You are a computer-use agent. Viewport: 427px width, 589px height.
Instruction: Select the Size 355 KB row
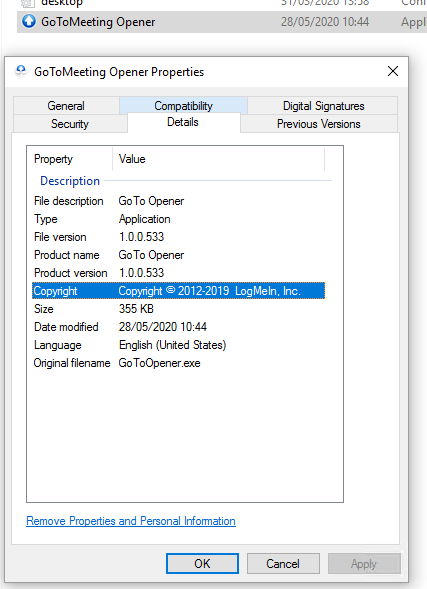click(178, 309)
